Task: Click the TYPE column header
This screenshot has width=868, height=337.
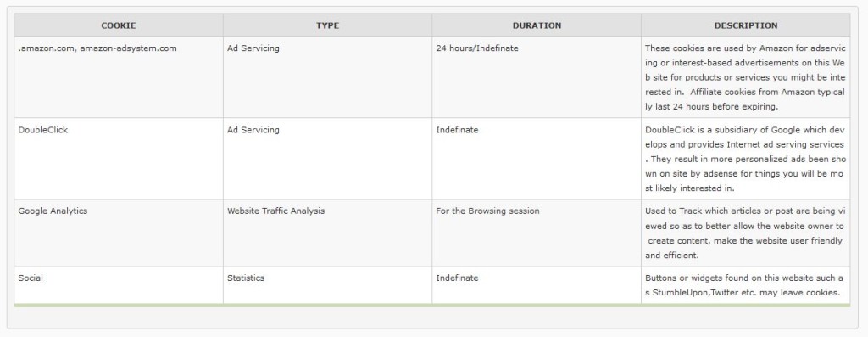Action: click(x=328, y=25)
